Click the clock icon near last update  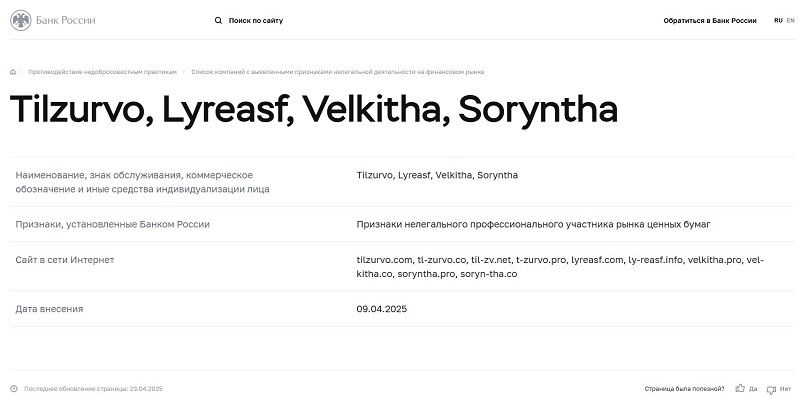(14, 389)
